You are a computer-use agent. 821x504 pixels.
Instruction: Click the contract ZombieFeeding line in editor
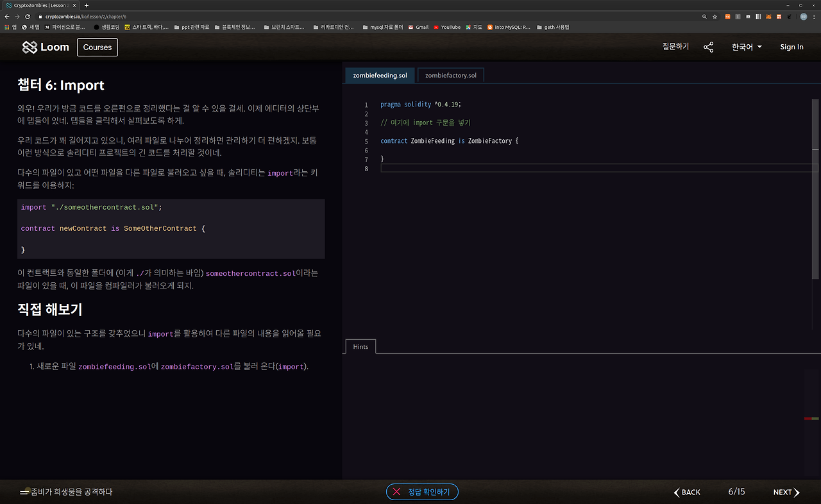click(449, 141)
